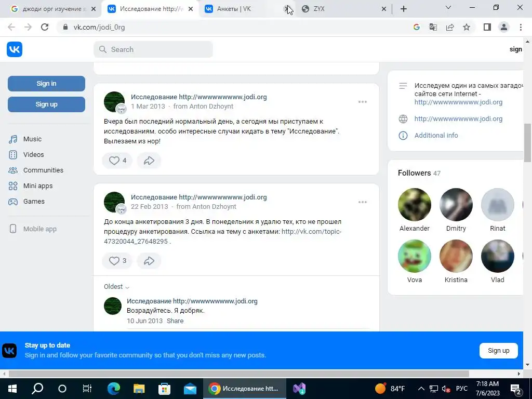The image size is (532, 399).
Task: Click the horizontal page scrollbar thumb
Action: 239,374
